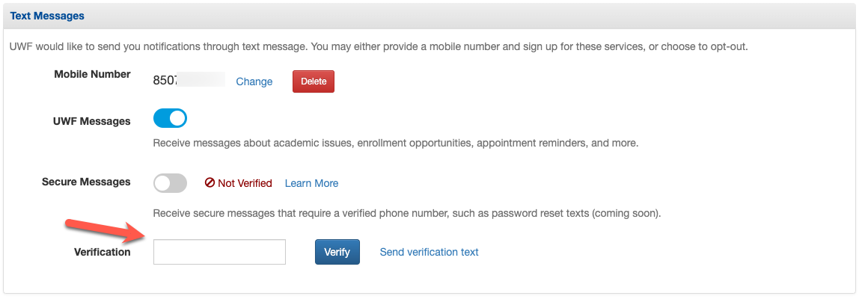Click the Mobile Number label
Image resolution: width=868 pixels, height=299 pixels.
click(93, 74)
